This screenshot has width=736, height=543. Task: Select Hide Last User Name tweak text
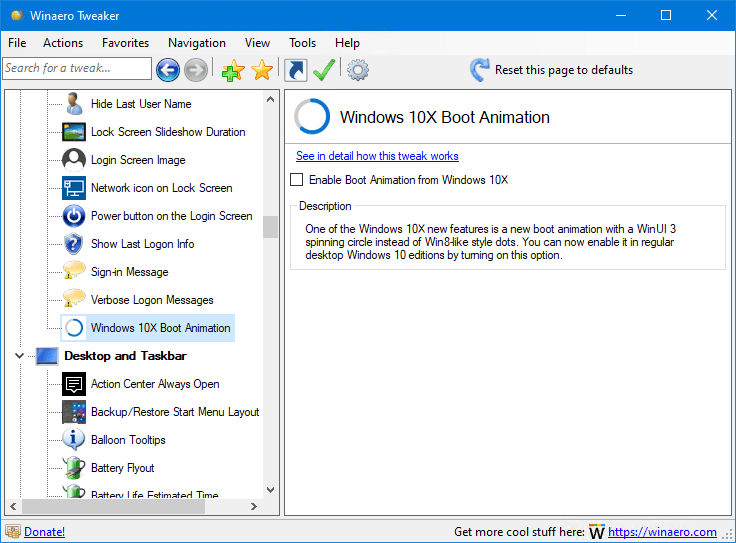pos(141,104)
